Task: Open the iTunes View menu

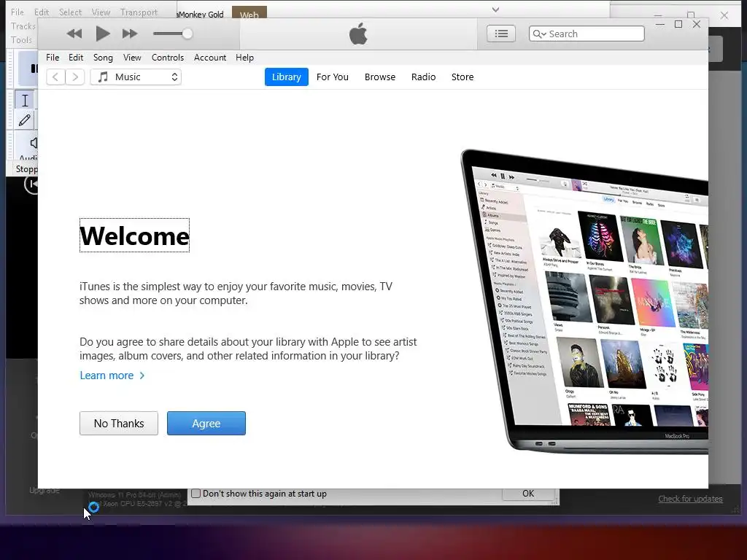Action: coord(132,58)
